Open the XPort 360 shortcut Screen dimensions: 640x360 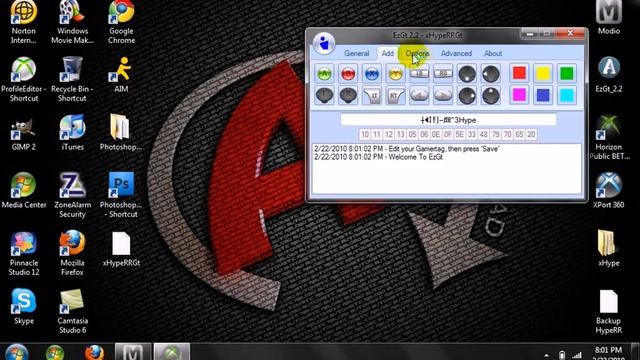[x=609, y=190]
